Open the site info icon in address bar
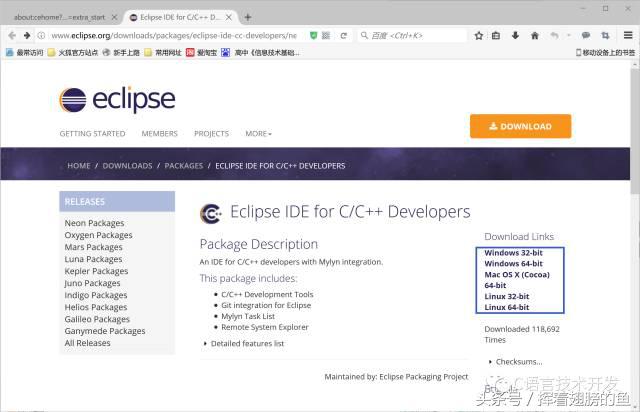 tap(41, 36)
